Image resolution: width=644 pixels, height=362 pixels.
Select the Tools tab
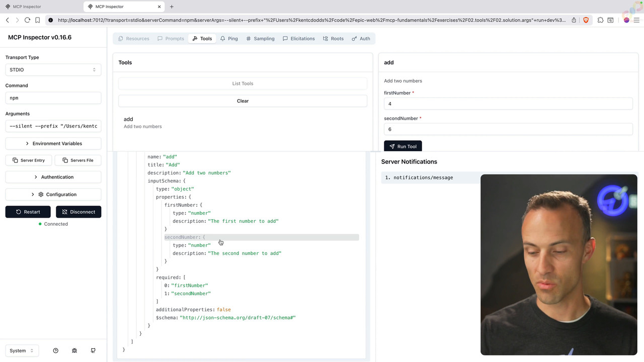[202, 38]
